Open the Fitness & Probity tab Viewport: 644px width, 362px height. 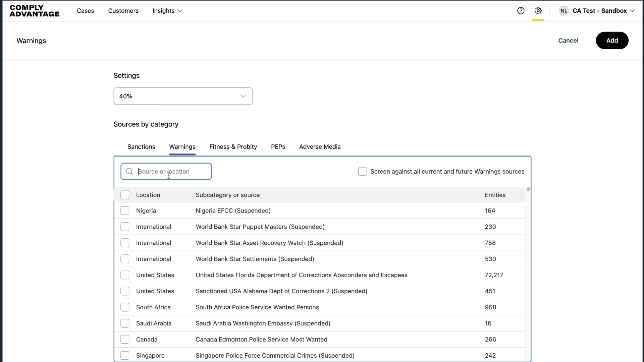click(x=233, y=147)
